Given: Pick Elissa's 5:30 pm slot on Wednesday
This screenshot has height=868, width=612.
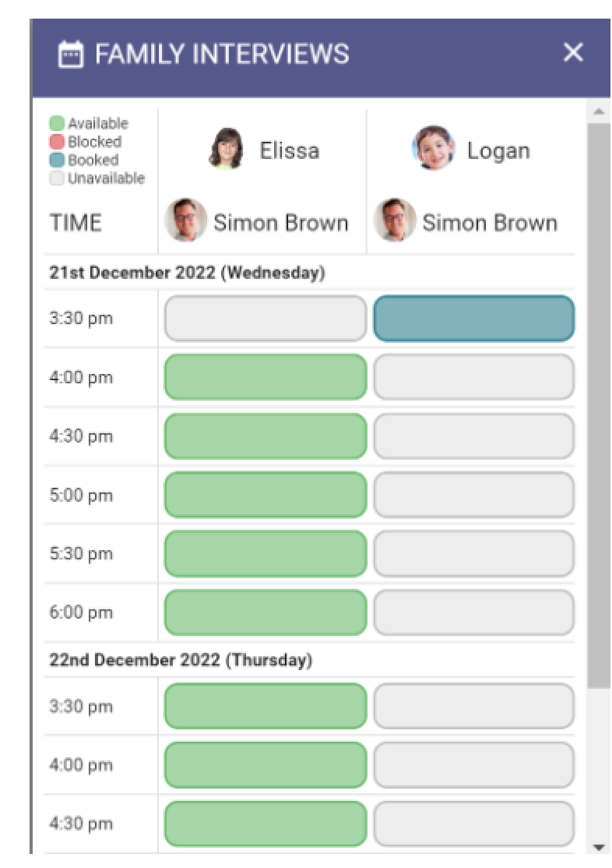Looking at the screenshot, I should (265, 553).
